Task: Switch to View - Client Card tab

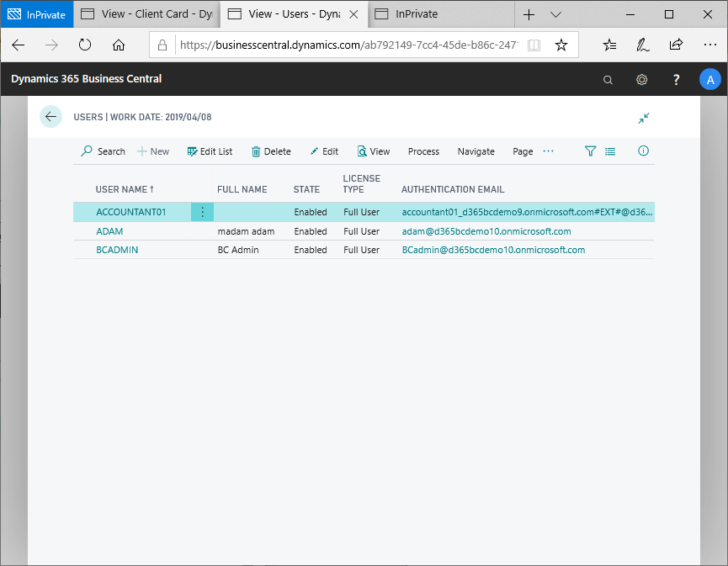Action: [147, 14]
